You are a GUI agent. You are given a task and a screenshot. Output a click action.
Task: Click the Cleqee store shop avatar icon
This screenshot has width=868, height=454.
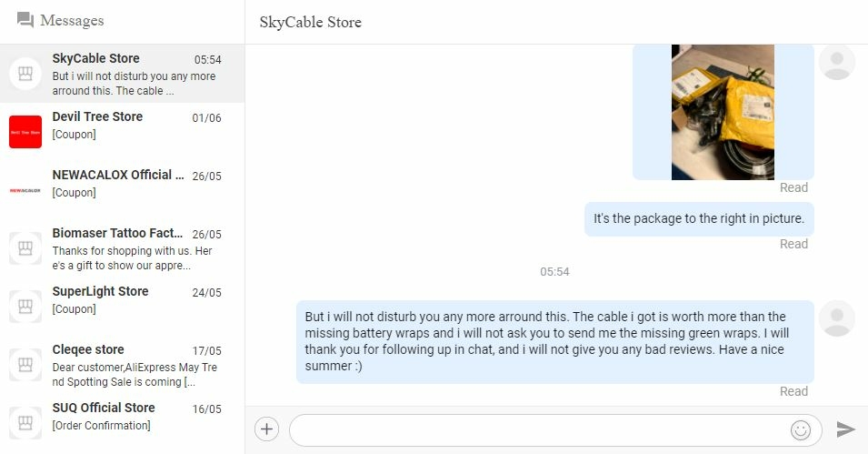(25, 364)
